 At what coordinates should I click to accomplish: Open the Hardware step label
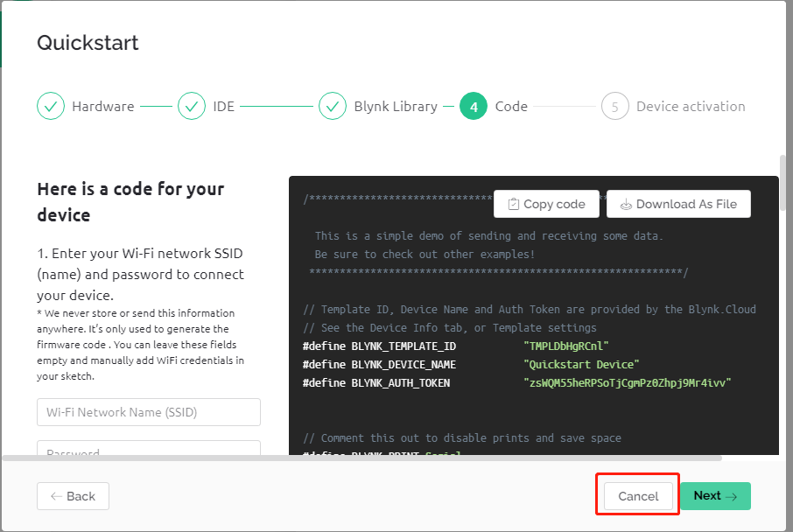[103, 106]
